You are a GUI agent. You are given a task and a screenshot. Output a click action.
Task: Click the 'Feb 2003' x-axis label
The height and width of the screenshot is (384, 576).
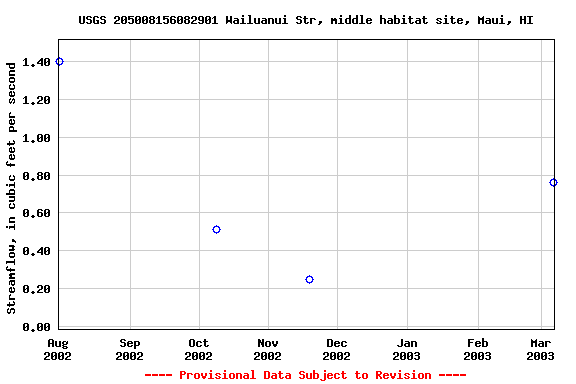[478, 349]
